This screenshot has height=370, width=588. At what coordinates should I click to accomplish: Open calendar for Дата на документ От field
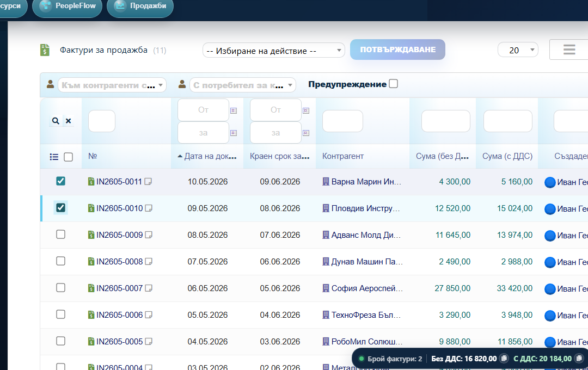(x=234, y=110)
